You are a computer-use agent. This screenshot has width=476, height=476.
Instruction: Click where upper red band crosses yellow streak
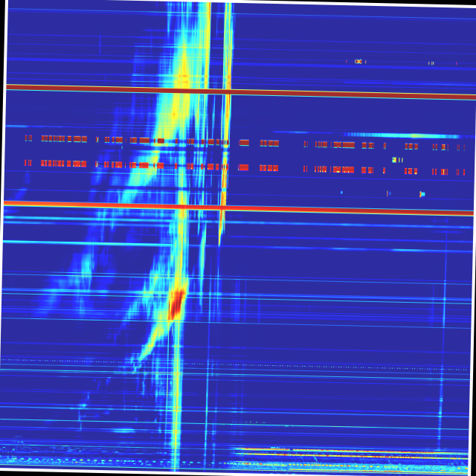[182, 90]
